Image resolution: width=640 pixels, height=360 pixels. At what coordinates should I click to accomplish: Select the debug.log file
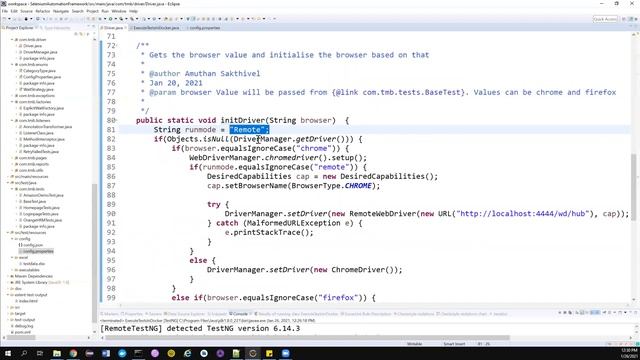coord(24,326)
